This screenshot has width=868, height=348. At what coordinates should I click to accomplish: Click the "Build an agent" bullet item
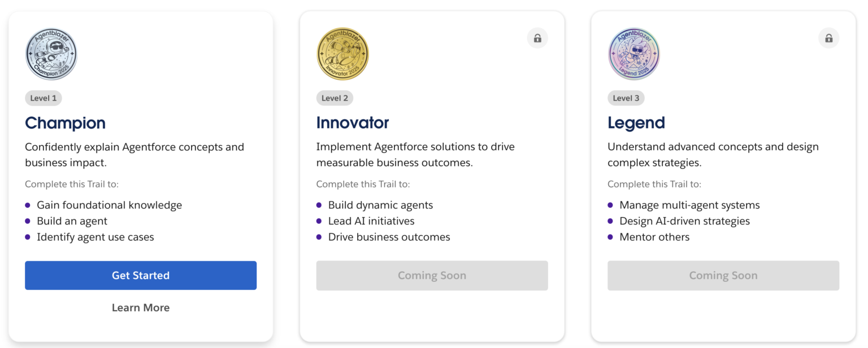point(72,221)
